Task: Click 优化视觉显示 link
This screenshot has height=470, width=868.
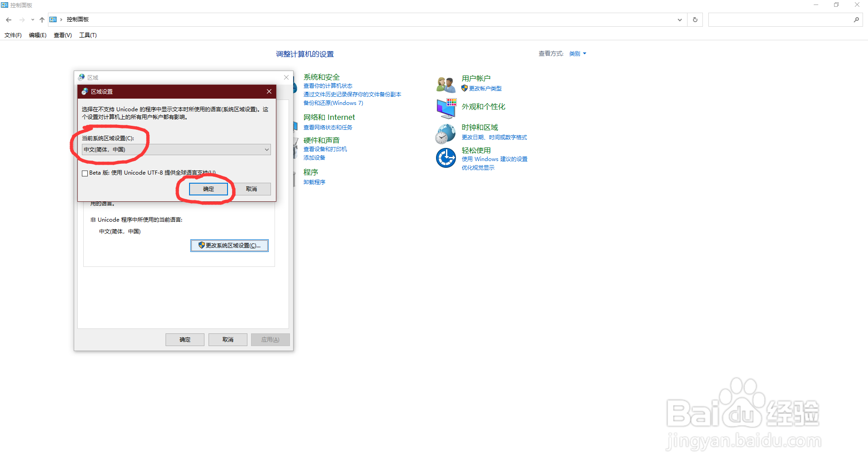Action: point(478,168)
